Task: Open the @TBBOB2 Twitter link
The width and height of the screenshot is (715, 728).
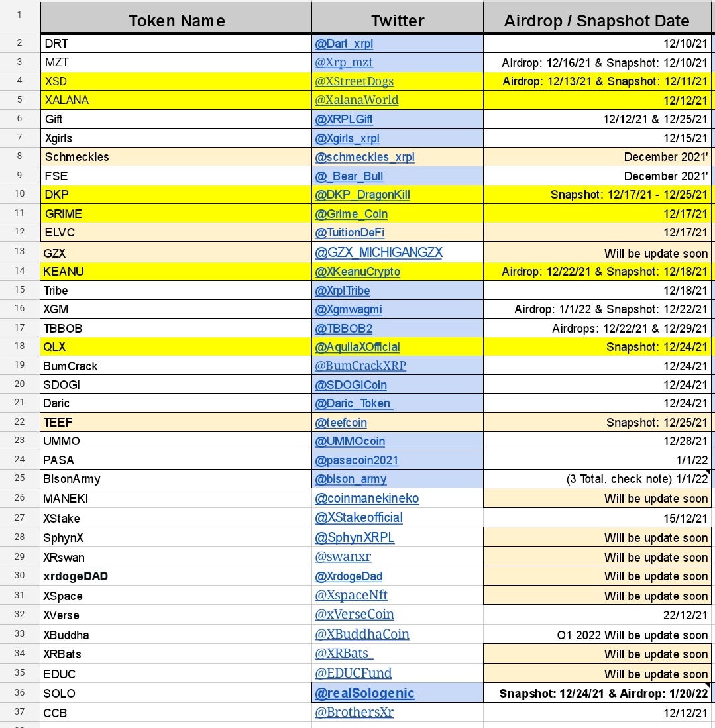Action: 343,329
